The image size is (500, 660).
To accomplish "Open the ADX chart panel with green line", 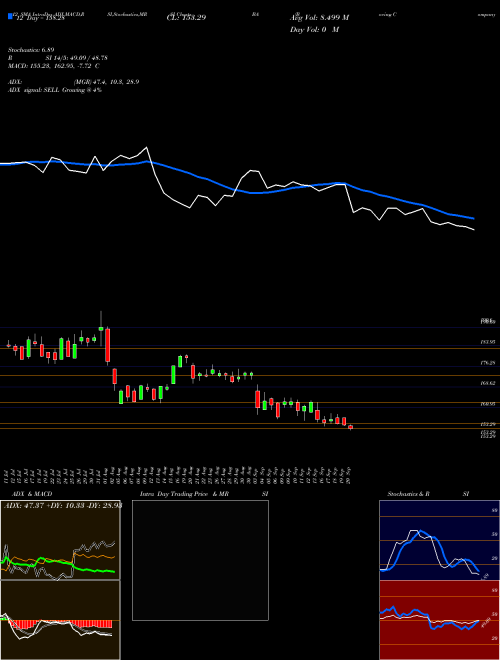I will (x=60, y=540).
